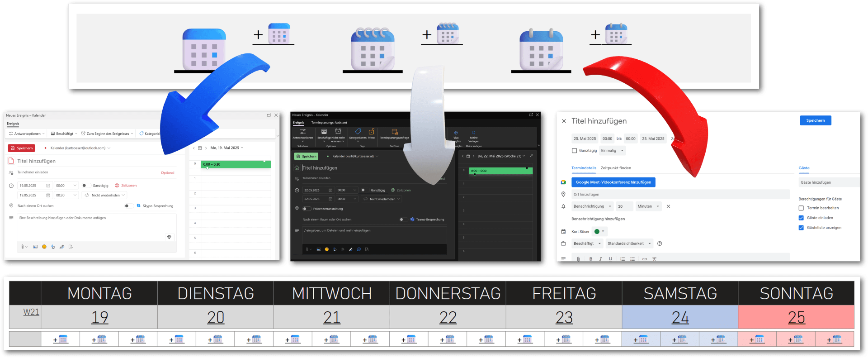Click the red Speichern button in the light Outlook window
868x358 pixels.
pyautogui.click(x=21, y=148)
